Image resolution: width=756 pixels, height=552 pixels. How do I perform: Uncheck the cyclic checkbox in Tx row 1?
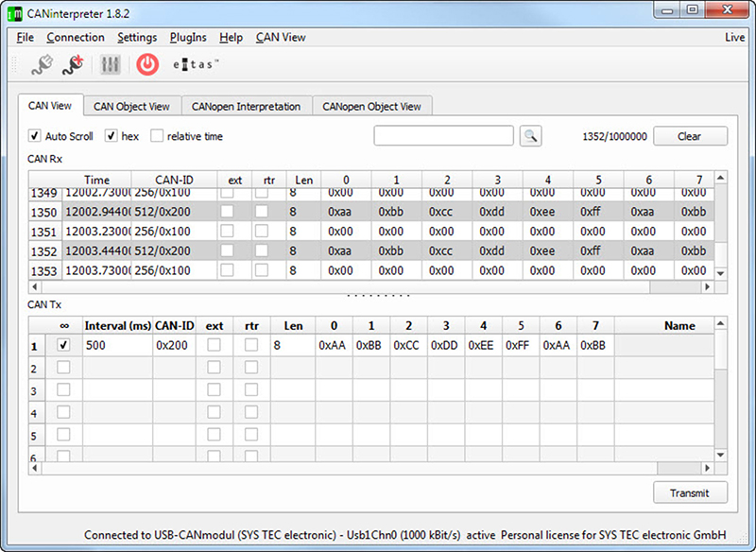coord(63,346)
